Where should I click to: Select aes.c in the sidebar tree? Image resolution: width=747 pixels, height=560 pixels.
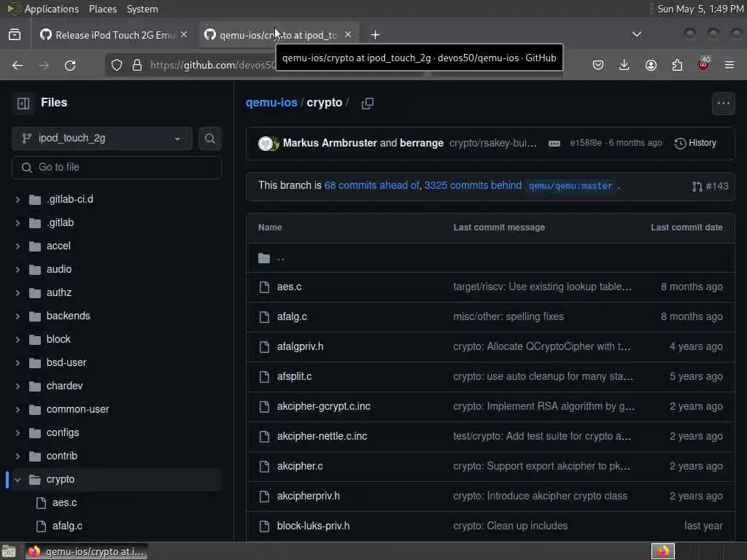64,502
